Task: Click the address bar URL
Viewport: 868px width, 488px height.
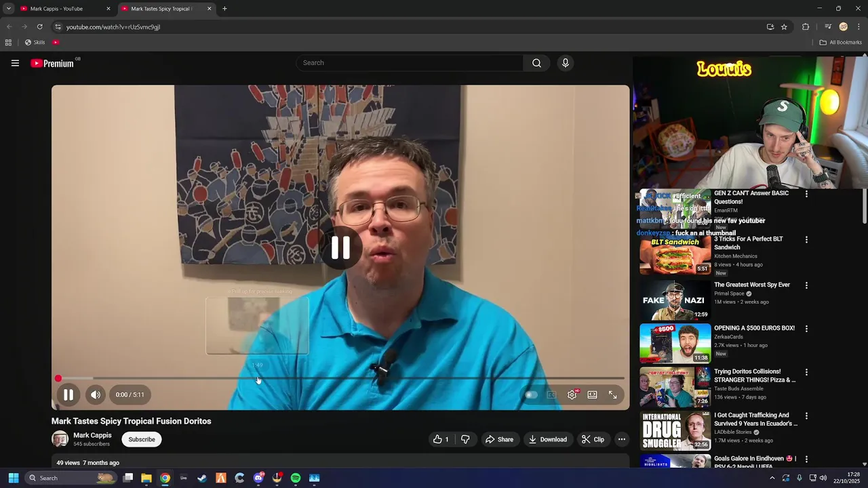Action: [x=113, y=27]
